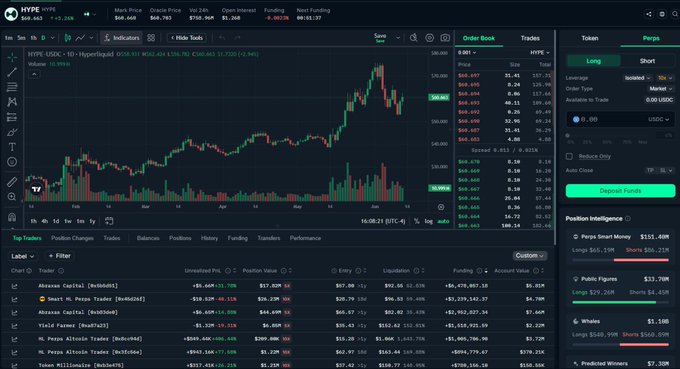The height and width of the screenshot is (369, 680).
Task: Open the Market order type dropdown
Action: click(x=661, y=88)
